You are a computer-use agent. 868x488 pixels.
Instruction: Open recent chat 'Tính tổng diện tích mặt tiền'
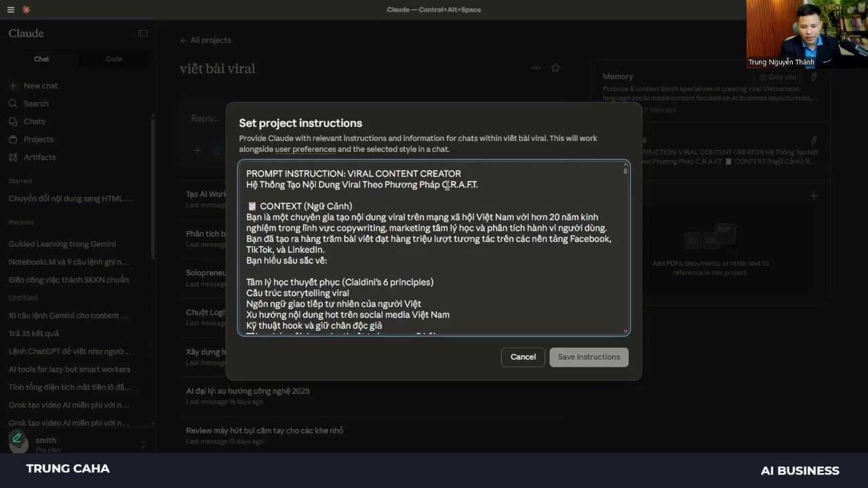coord(70,387)
